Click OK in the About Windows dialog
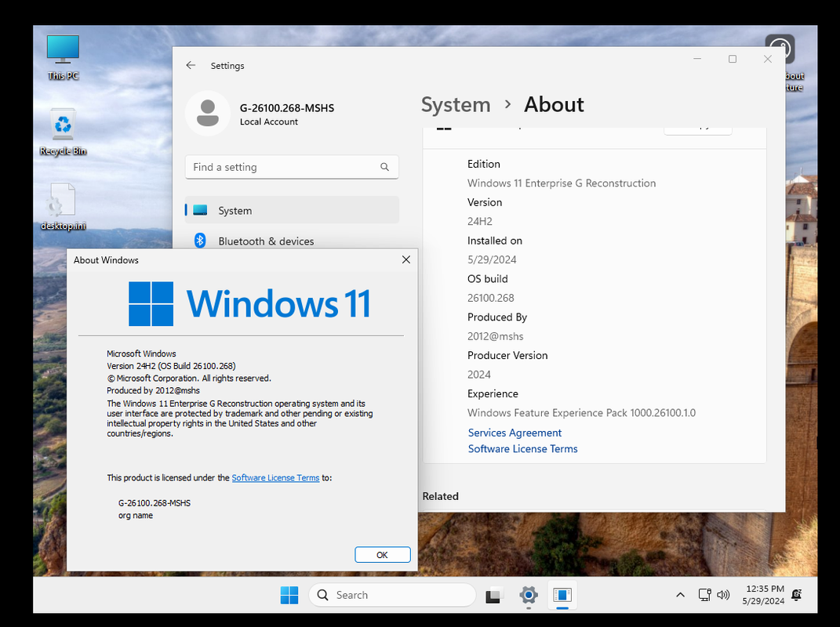Screen dimensions: 840x627 pos(383,555)
